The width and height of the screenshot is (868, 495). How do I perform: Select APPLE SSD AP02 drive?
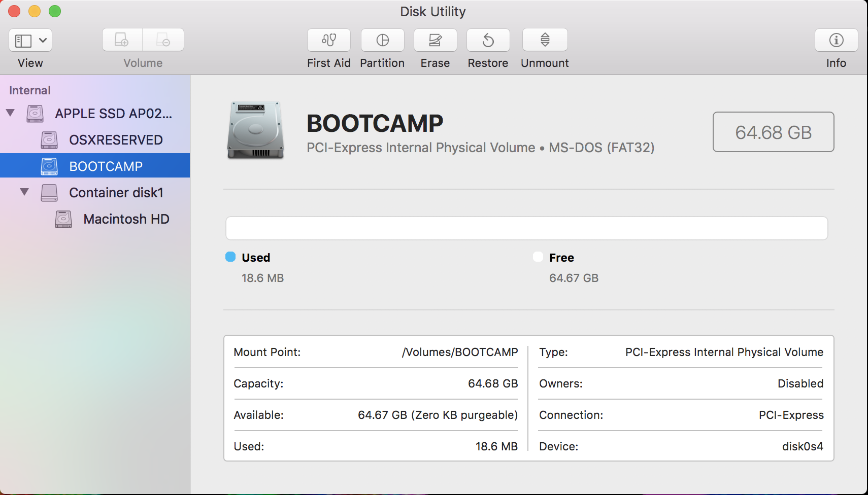tap(95, 113)
